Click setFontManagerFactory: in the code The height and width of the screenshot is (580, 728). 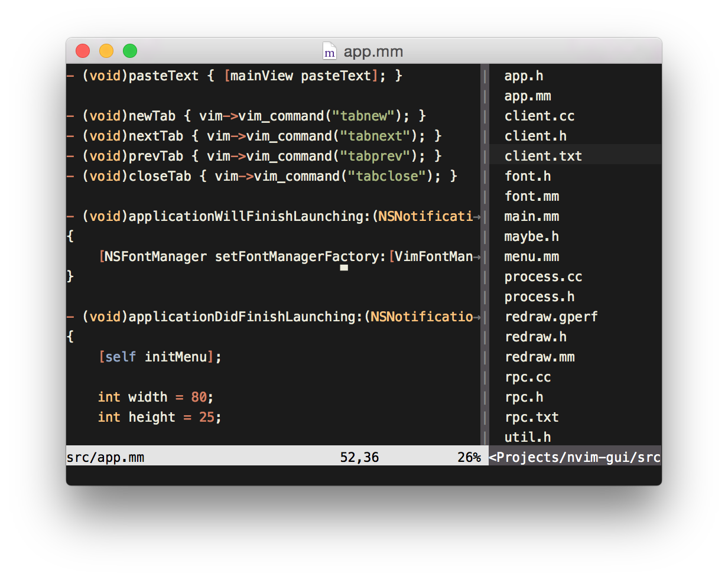301,256
